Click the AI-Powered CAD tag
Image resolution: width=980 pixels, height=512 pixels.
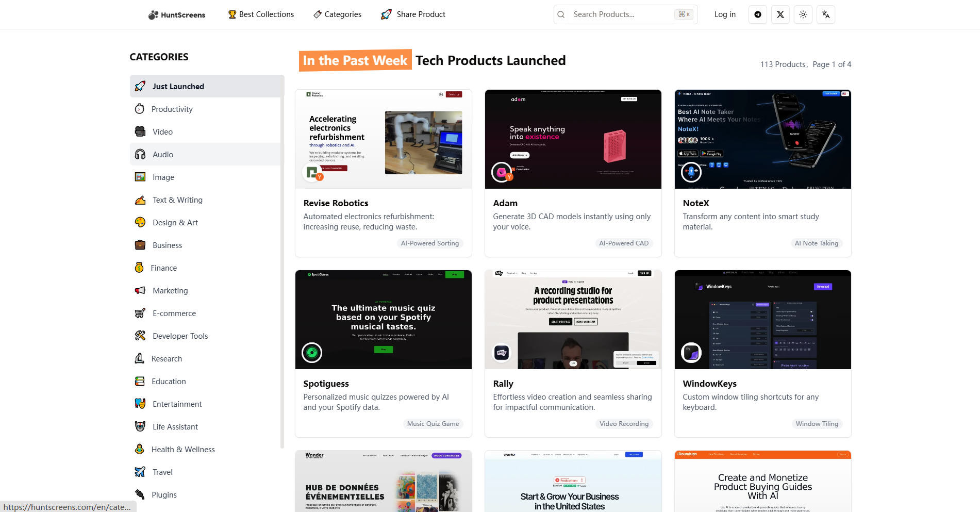point(624,243)
